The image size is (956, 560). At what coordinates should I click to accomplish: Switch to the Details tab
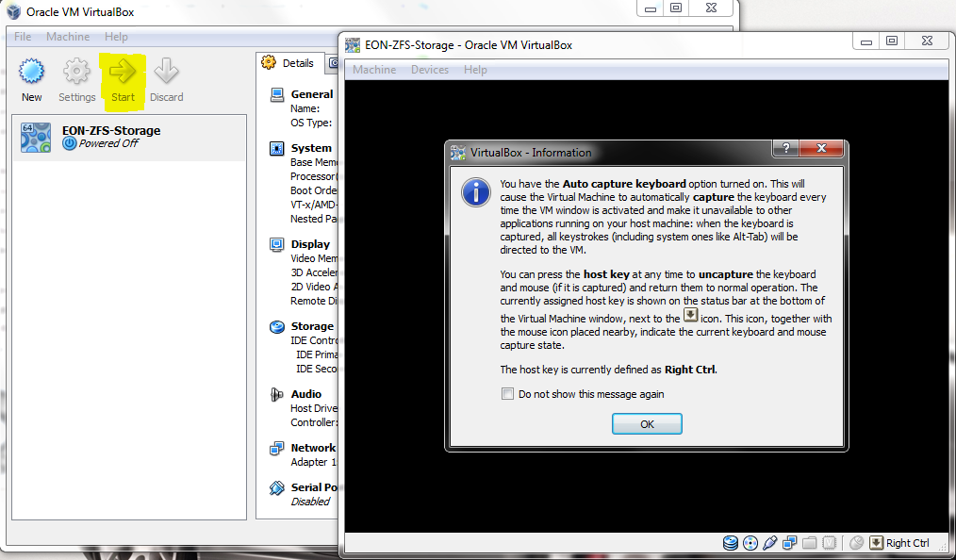pyautogui.click(x=289, y=63)
